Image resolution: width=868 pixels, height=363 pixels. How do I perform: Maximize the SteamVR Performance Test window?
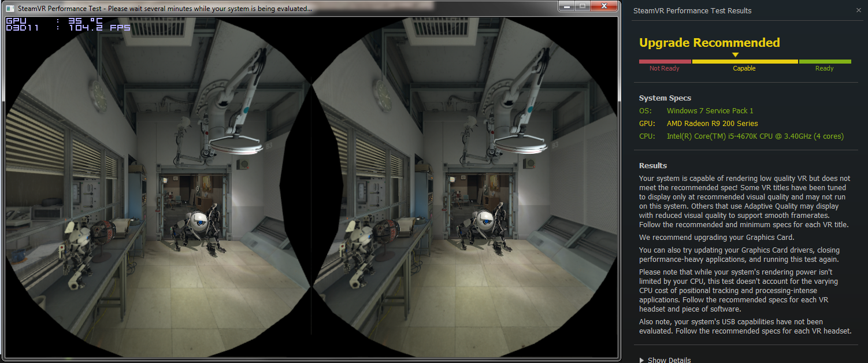(x=582, y=6)
